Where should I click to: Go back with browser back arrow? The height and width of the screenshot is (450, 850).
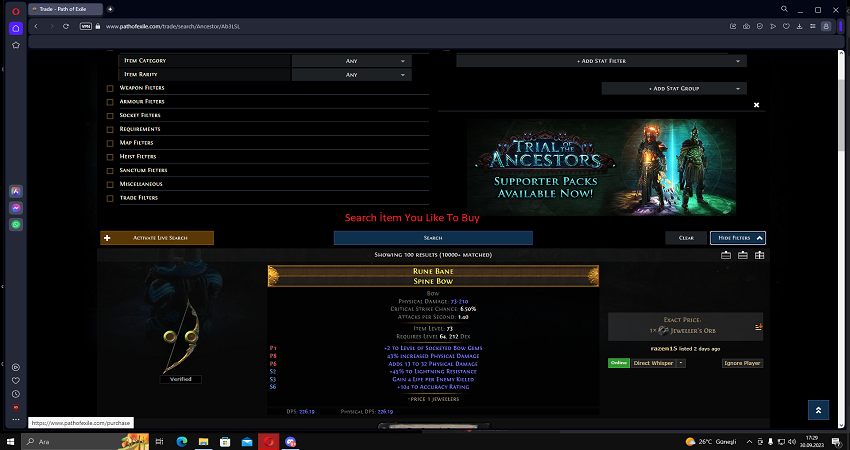(x=36, y=26)
